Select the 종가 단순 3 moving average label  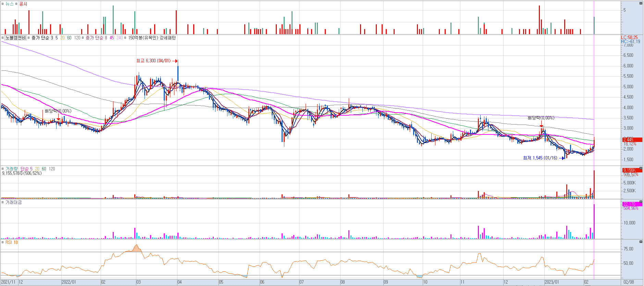click(x=42, y=38)
